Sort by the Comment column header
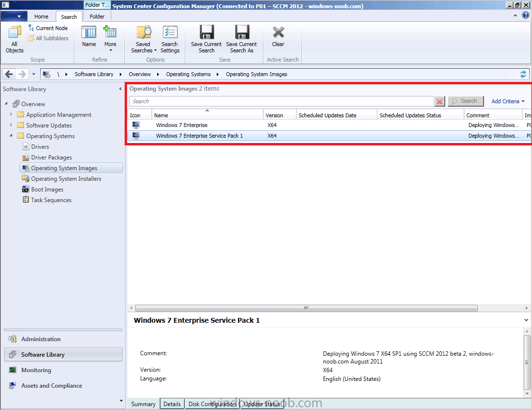The width and height of the screenshot is (532, 410). 493,115
